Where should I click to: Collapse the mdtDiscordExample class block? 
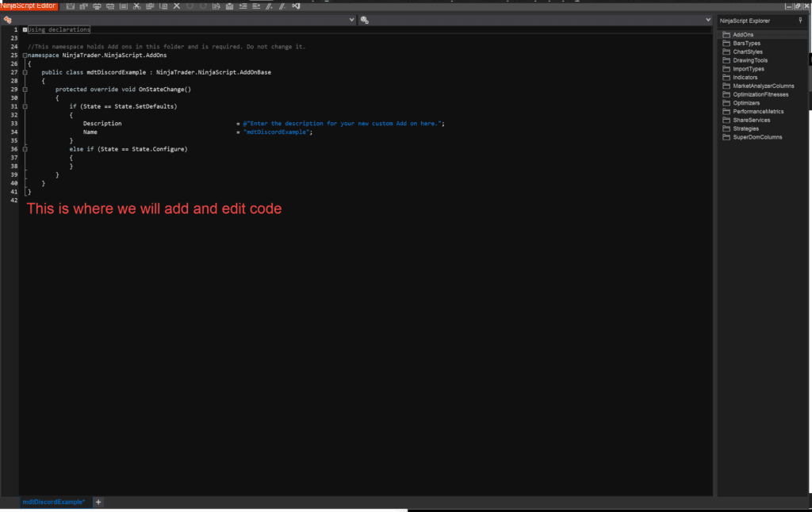click(x=25, y=72)
